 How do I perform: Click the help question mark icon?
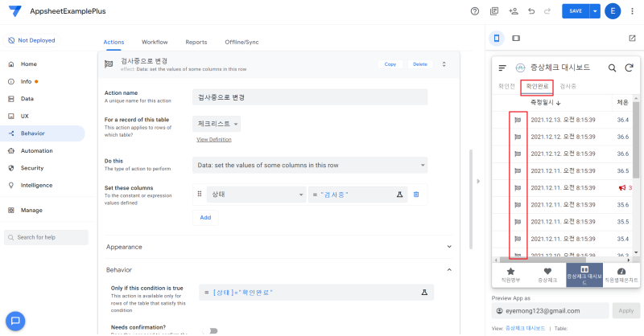(475, 11)
